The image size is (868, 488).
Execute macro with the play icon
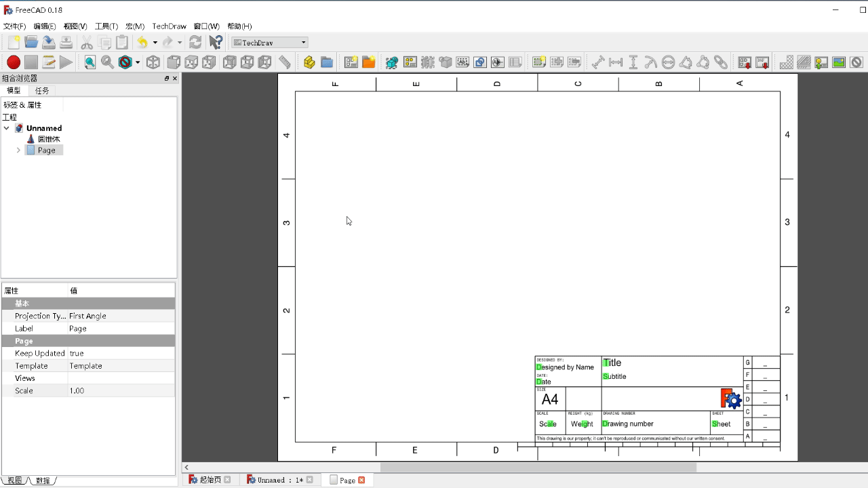[66, 62]
